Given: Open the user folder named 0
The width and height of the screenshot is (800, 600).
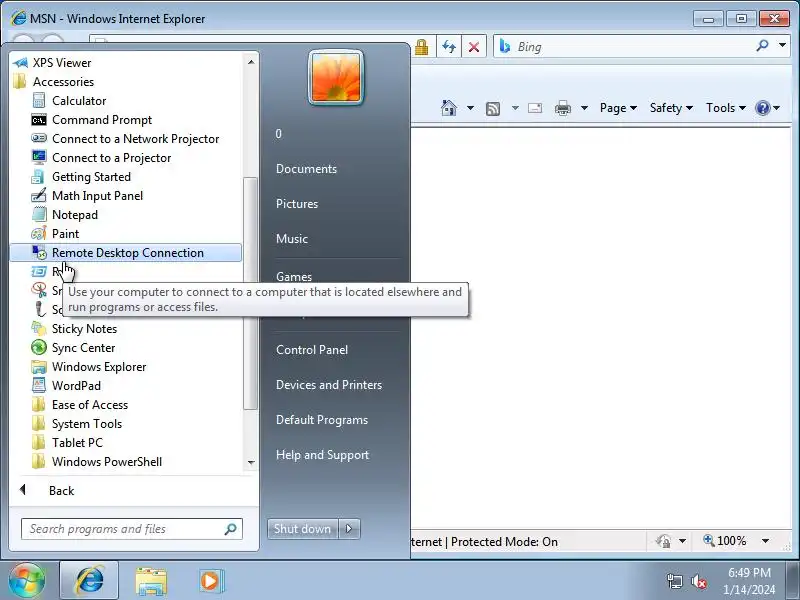Looking at the screenshot, I should pyautogui.click(x=279, y=134).
